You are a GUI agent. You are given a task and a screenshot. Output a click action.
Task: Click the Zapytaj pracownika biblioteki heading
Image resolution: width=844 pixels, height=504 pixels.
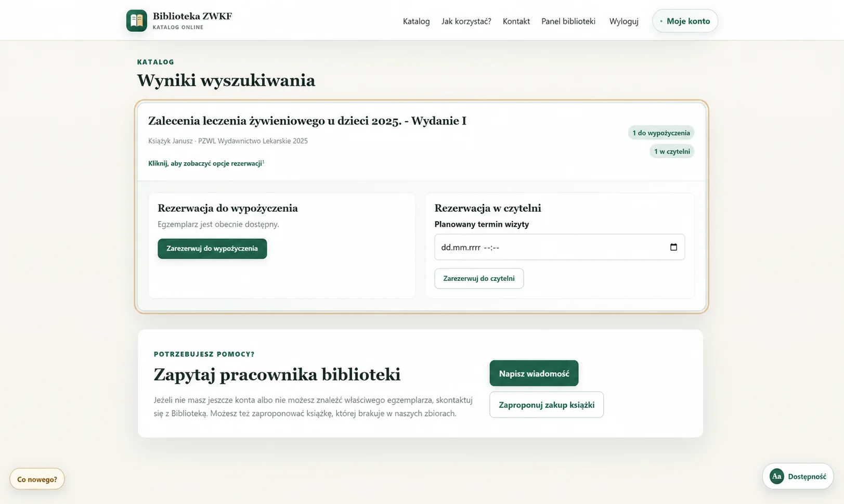pos(277,374)
